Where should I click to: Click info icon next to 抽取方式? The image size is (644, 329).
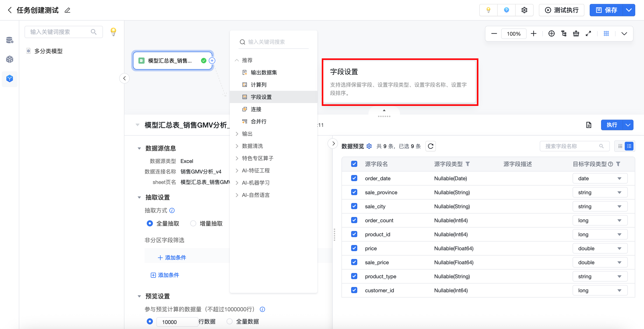172,210
